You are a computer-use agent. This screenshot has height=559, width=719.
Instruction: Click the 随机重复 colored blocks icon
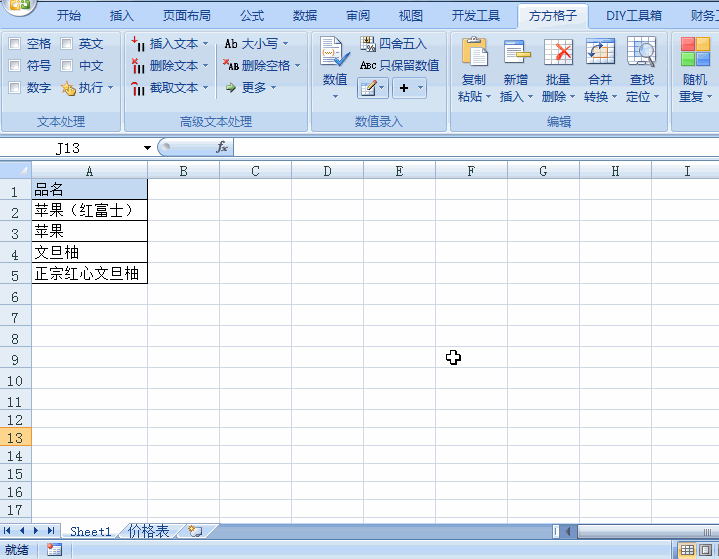695,54
